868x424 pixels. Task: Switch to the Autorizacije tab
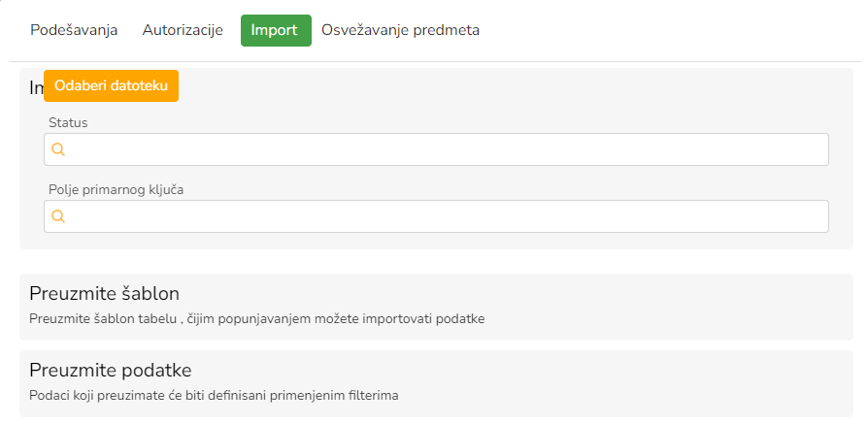click(183, 30)
